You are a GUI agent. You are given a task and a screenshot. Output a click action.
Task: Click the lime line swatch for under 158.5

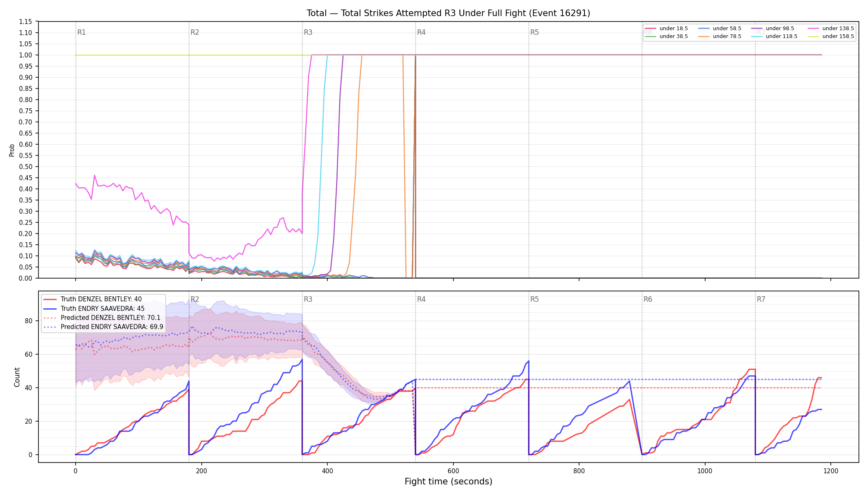tap(813, 36)
